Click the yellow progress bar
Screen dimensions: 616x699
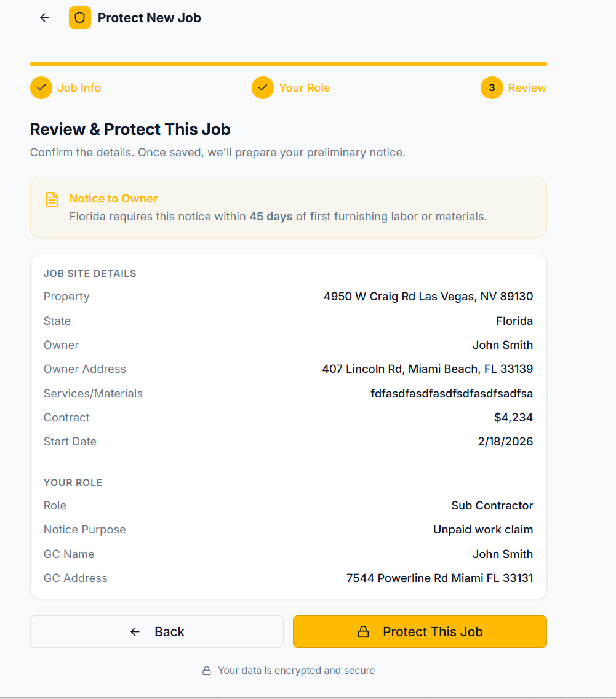[288, 64]
